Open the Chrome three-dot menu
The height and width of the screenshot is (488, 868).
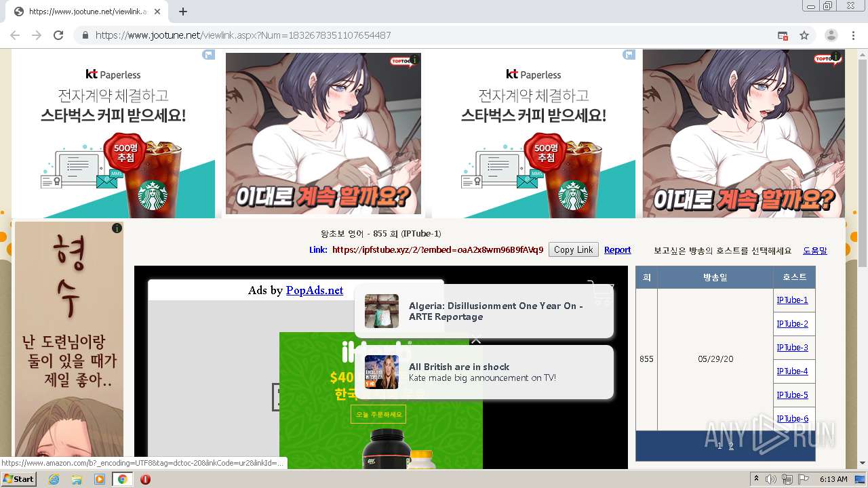[x=853, y=35]
